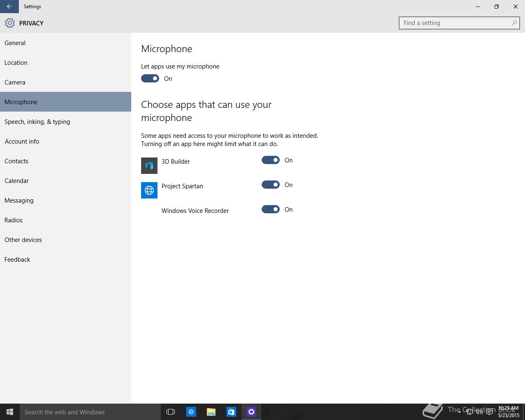Disable microphone access for Project Spartan

pyautogui.click(x=271, y=185)
